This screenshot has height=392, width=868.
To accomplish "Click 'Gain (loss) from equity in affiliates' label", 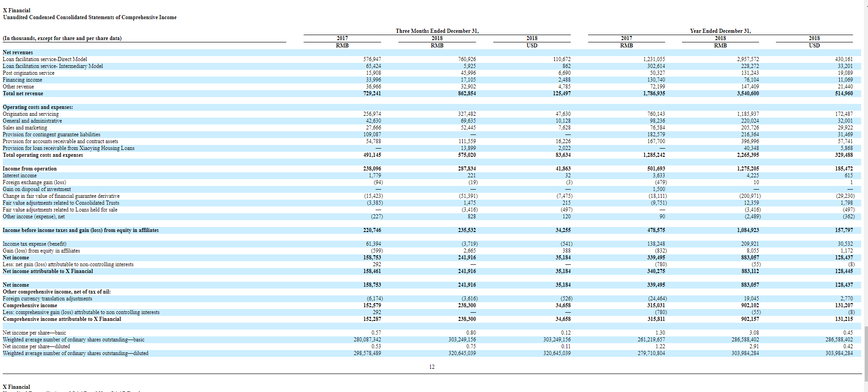I will [x=41, y=251].
